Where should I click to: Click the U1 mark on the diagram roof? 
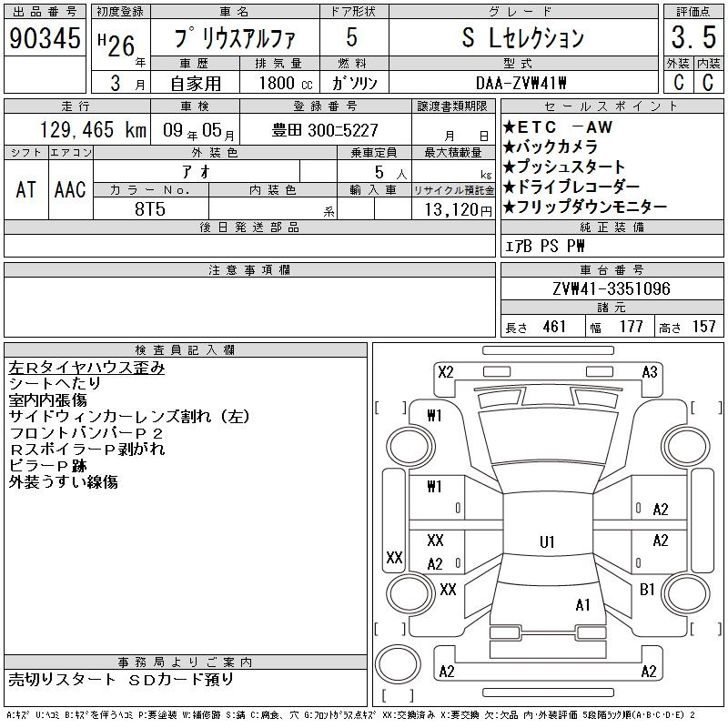(547, 541)
